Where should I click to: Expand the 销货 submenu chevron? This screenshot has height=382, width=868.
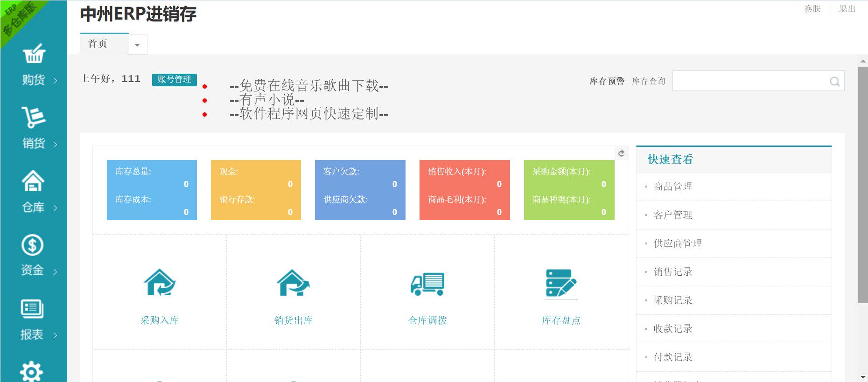click(x=56, y=144)
